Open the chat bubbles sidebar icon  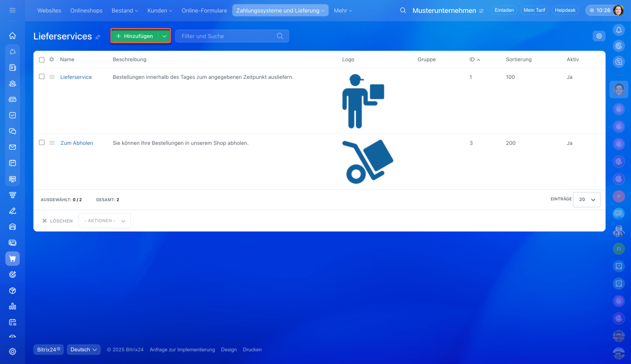(x=12, y=131)
